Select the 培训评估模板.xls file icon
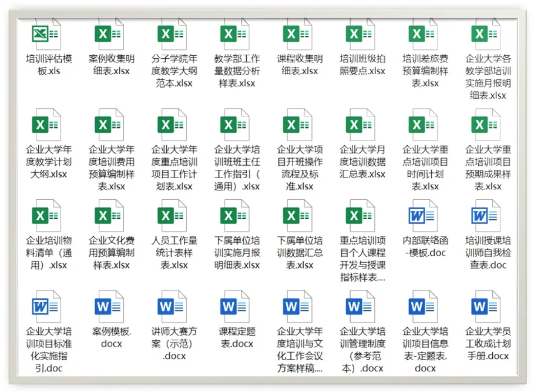The image size is (534, 392). pyautogui.click(x=46, y=33)
